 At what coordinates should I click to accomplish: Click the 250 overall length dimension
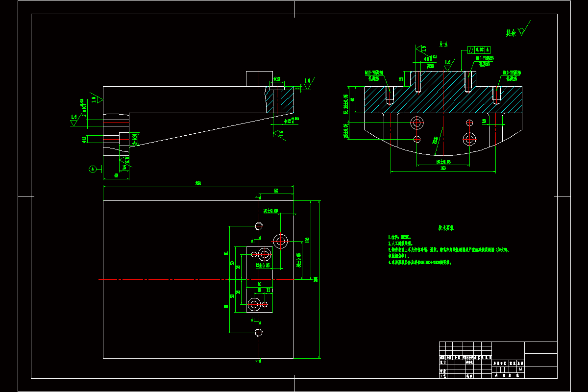[198, 184]
